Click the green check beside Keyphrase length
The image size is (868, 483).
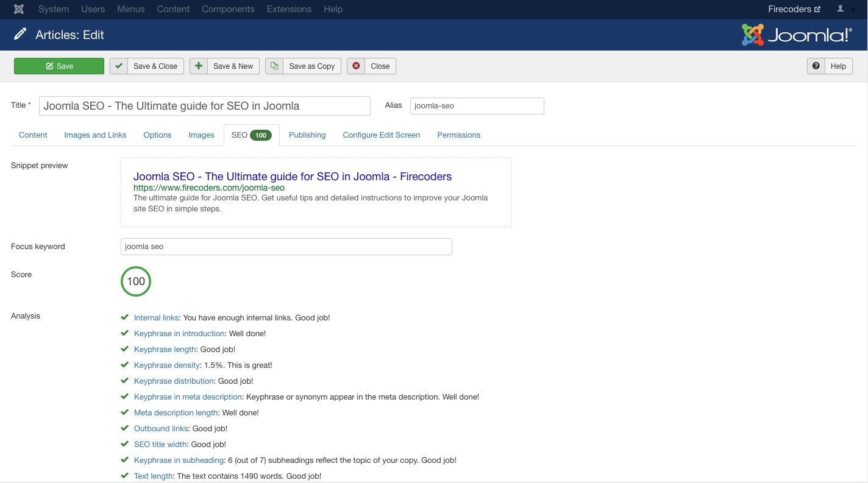pos(125,349)
